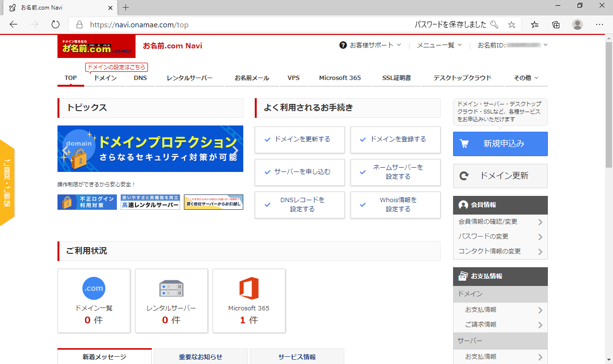Click the browser profile avatar icon
Image resolution: width=613 pixels, height=364 pixels.
click(578, 24)
